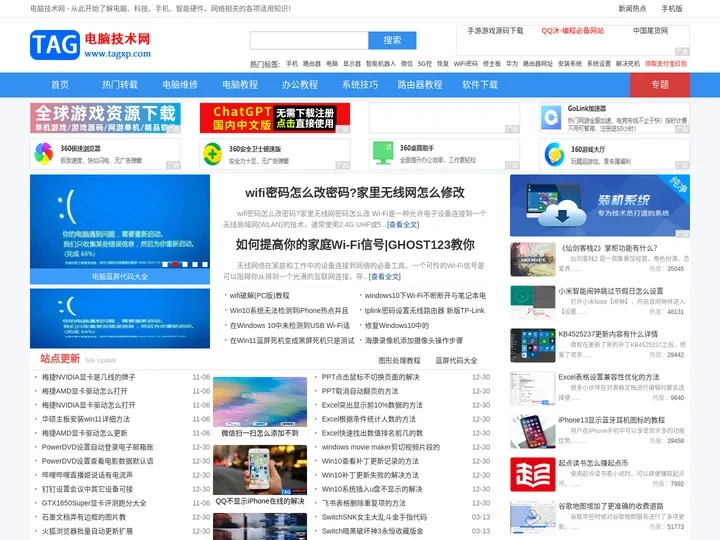Viewport: 720px width, 540px height.
Task: Open the ChatGPT 国内中文版 banner
Action: (x=275, y=118)
